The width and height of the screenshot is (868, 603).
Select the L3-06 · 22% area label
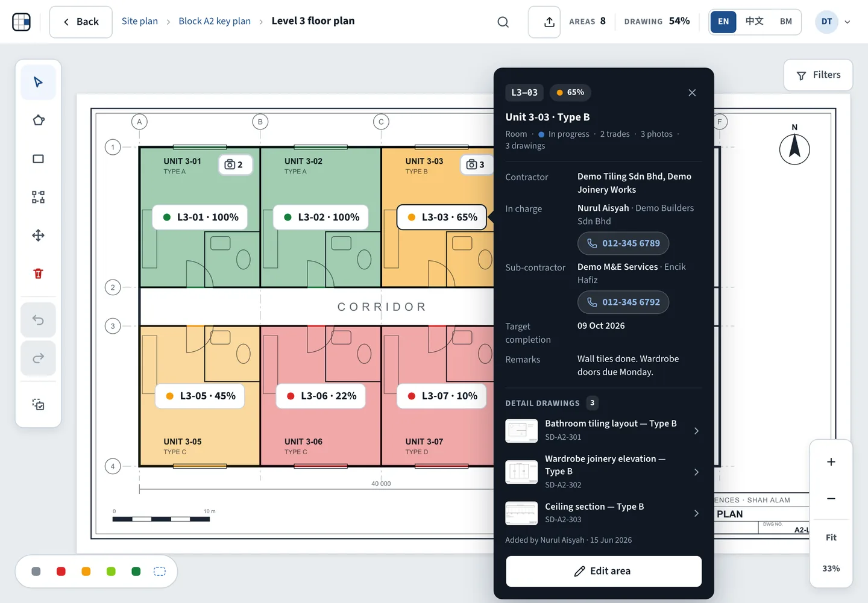coord(321,396)
